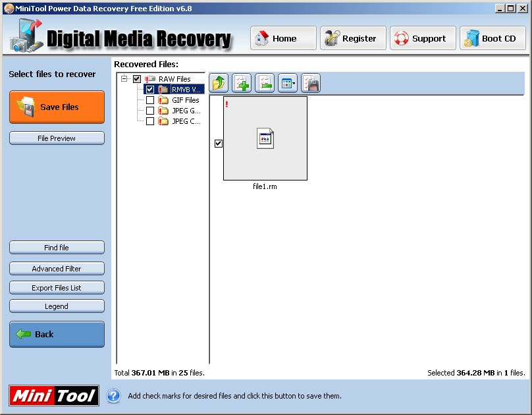The height and width of the screenshot is (415, 532).
Task: Click the RAW Files drive icon
Action: (150, 79)
